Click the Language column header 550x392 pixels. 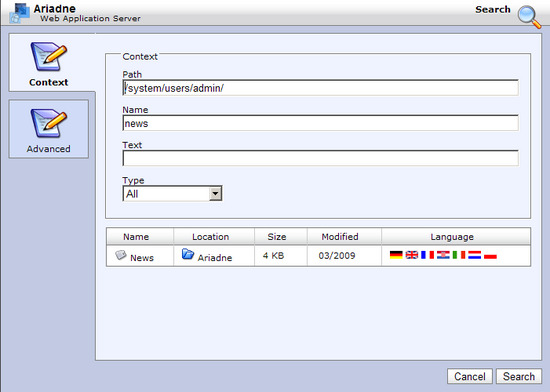pyautogui.click(x=456, y=237)
